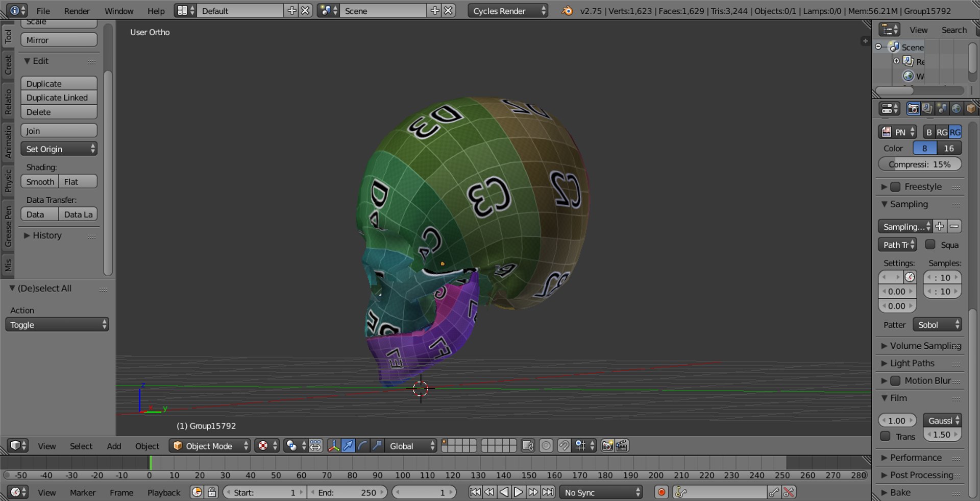Enable the Motion Blur checkbox
980x501 pixels.
click(895, 381)
